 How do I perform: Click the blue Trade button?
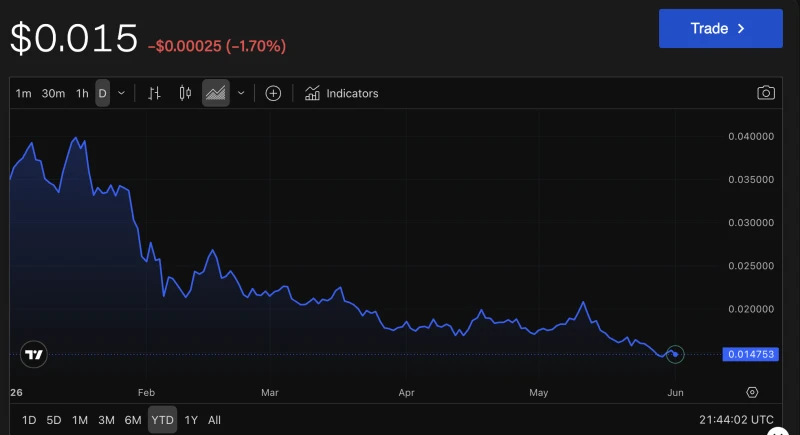720,29
